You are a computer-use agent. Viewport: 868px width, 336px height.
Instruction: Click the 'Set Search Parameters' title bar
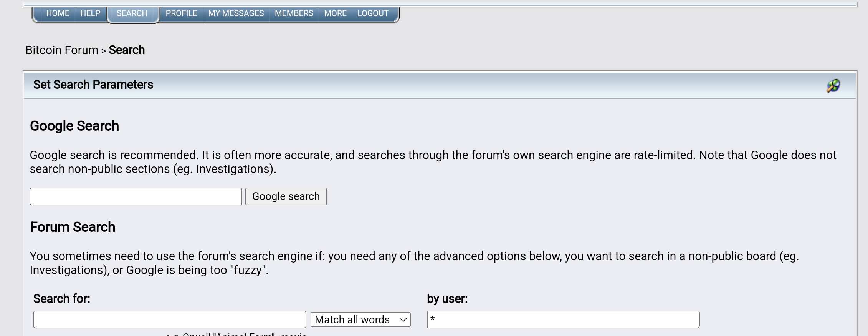pos(440,85)
